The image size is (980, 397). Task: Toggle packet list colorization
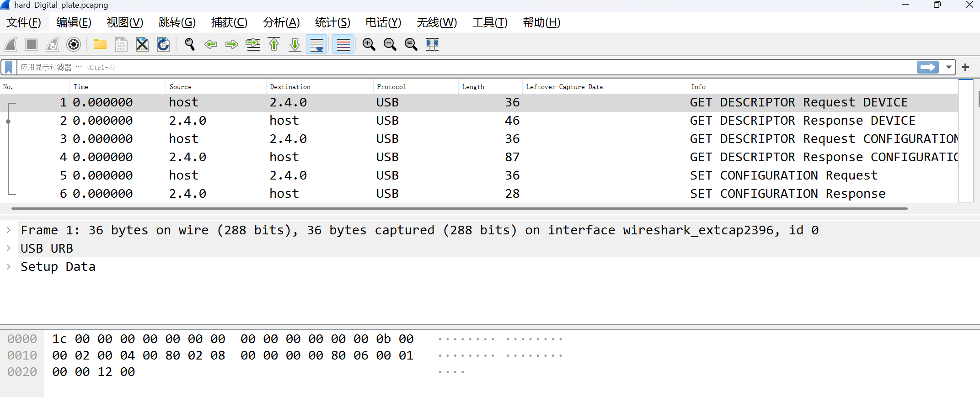click(343, 44)
